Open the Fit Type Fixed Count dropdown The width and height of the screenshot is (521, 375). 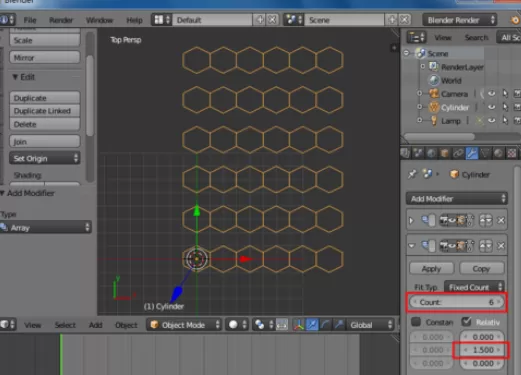tap(475, 287)
